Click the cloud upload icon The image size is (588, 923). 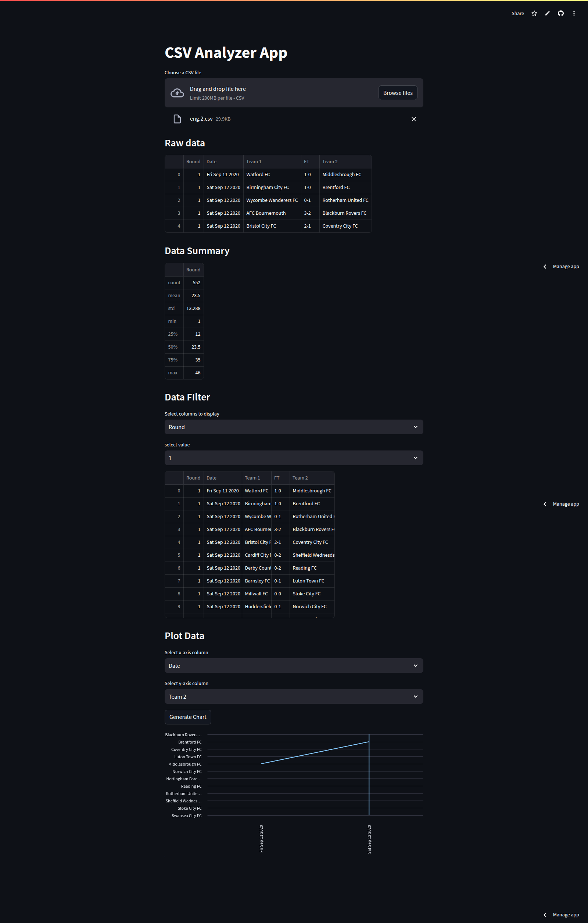(177, 93)
